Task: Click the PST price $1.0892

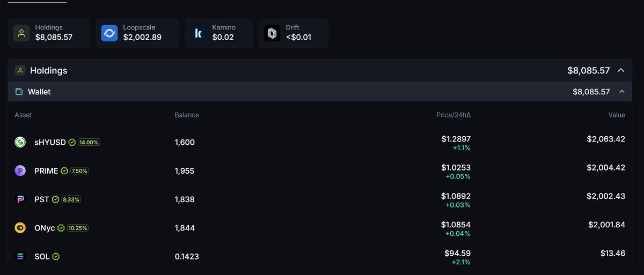Action: tap(456, 196)
